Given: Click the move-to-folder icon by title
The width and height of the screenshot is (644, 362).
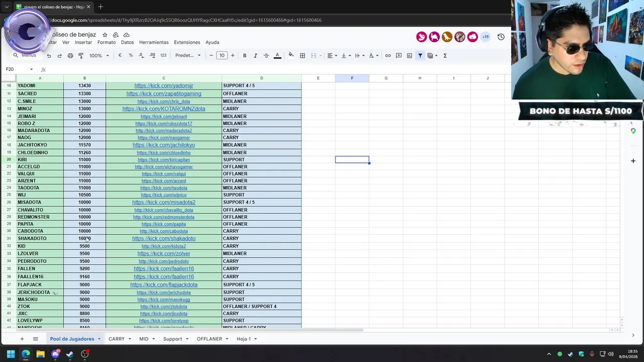Looking at the screenshot, I should 116,35.
